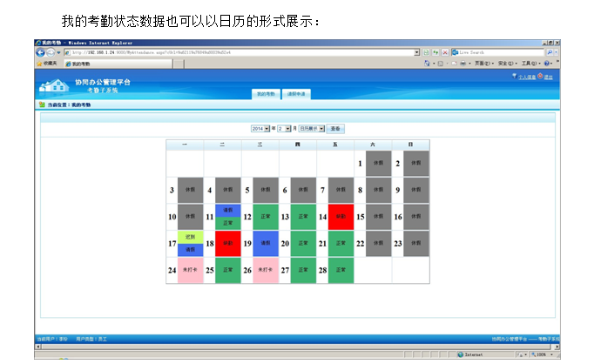Click the help question mark icon
This screenshot has width=601, height=364.
(547, 64)
